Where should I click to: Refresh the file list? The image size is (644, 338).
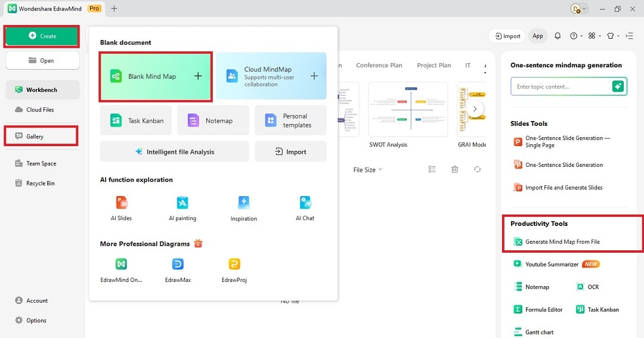477,169
